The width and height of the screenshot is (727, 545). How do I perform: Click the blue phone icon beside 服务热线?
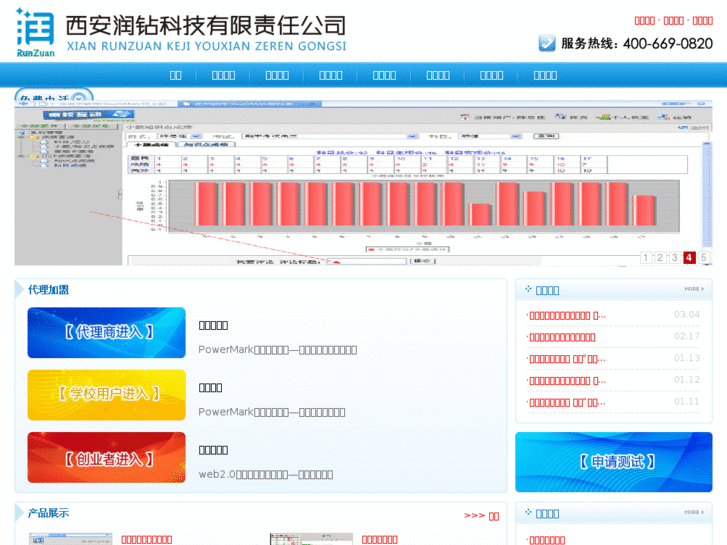point(547,43)
